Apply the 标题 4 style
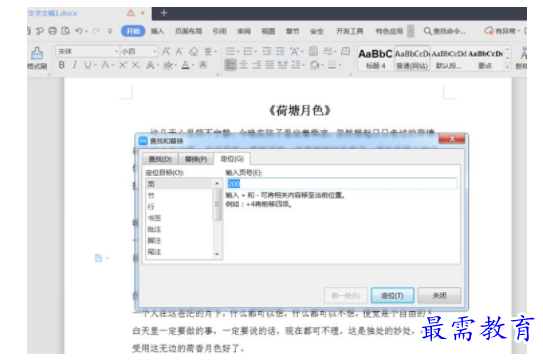543x360 pixels. point(375,58)
